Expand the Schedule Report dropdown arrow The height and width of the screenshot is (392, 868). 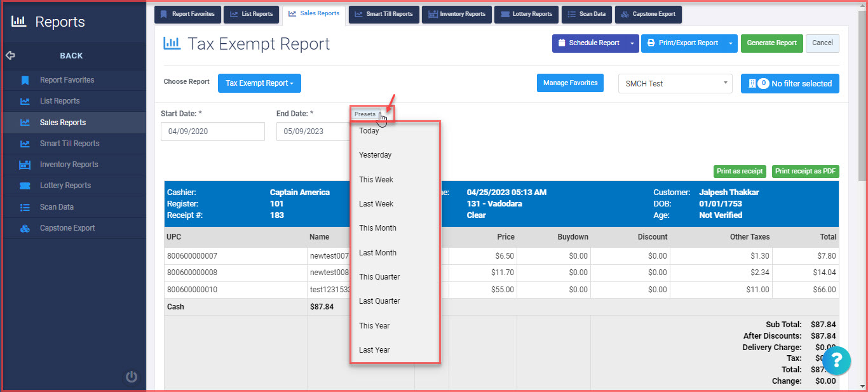[x=632, y=43]
